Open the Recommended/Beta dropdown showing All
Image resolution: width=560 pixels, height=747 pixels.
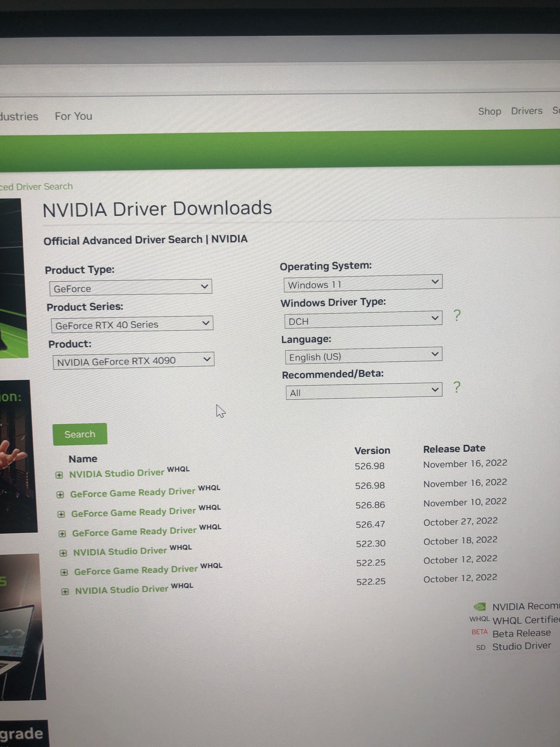364,391
